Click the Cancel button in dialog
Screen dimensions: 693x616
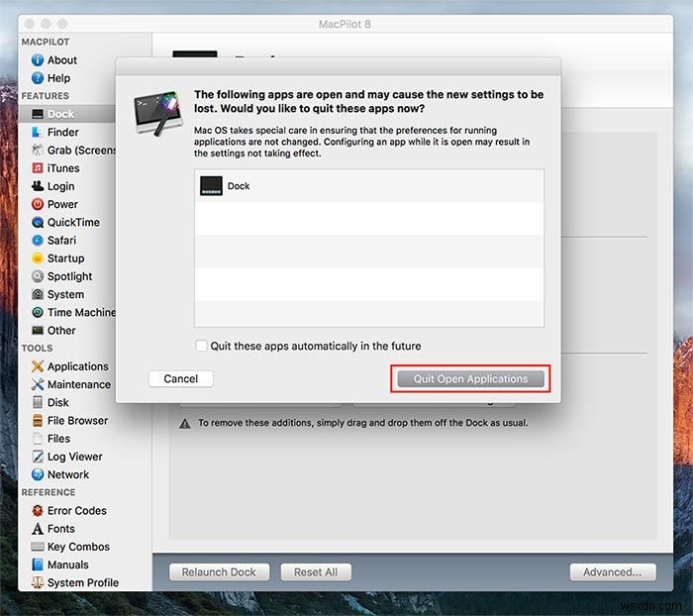(x=181, y=378)
